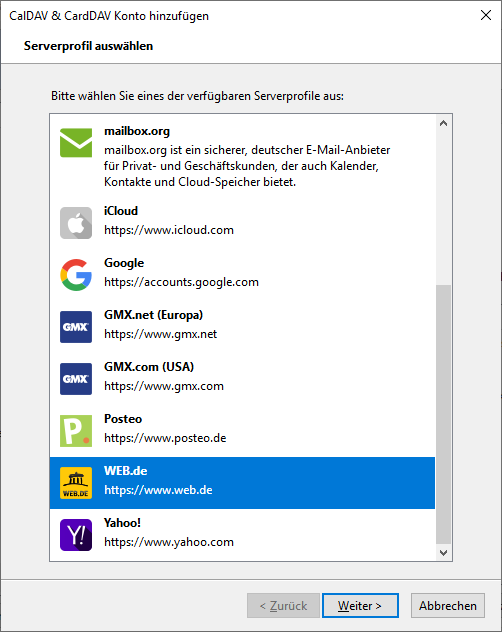Screen dimensions: 502x632
Task: Click the GMX.com (USA) logo icon
Action: click(76, 379)
